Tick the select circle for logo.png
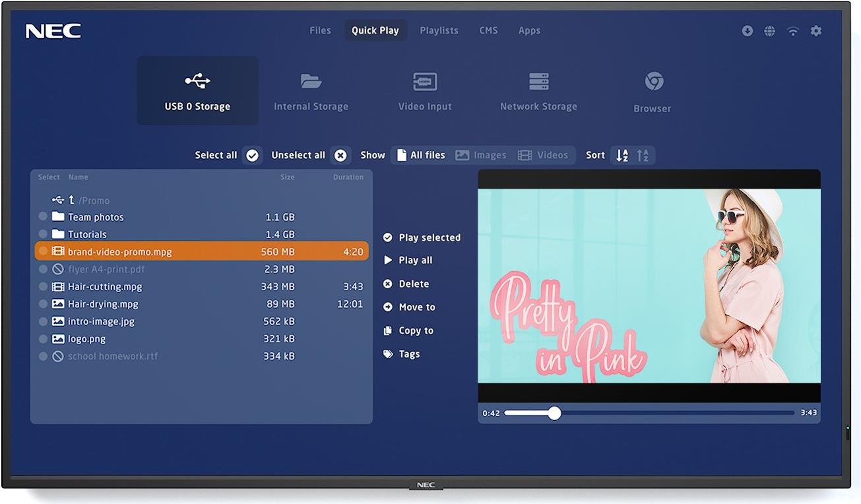 (x=43, y=339)
